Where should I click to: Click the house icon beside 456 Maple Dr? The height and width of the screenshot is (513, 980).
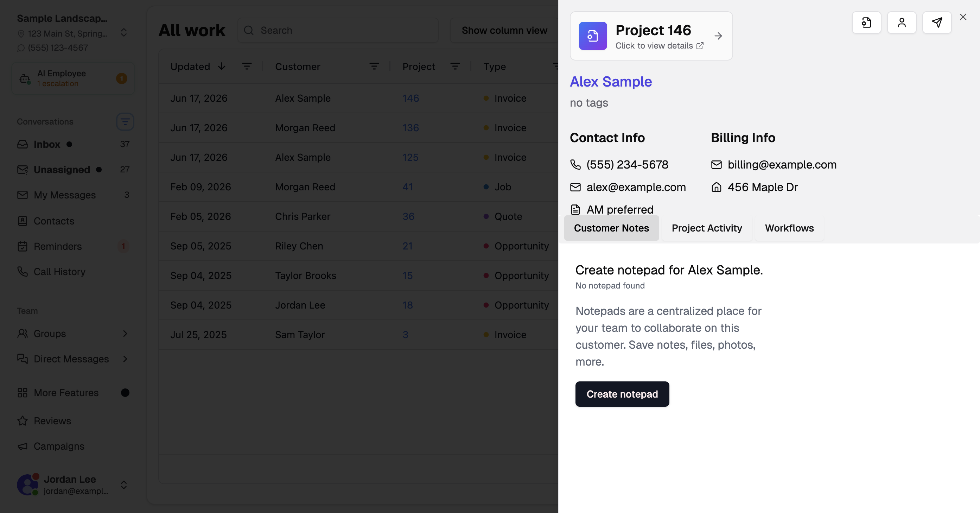click(717, 187)
